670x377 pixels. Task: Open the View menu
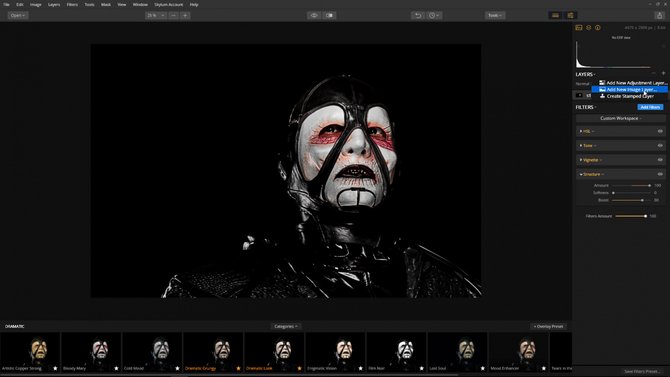tap(122, 4)
